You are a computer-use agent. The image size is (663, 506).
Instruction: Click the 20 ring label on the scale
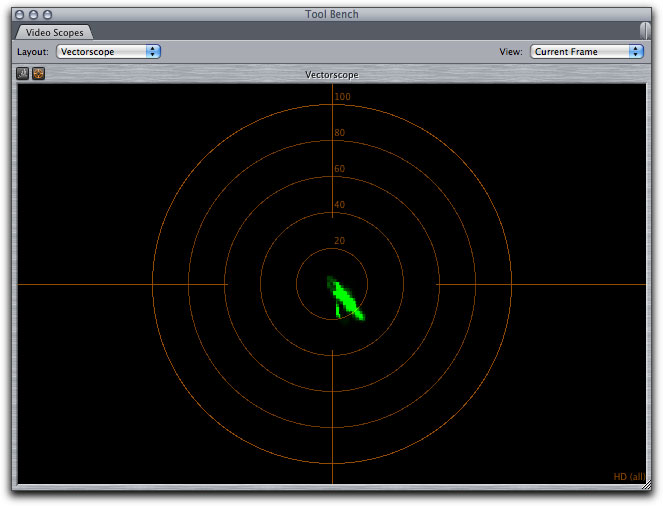(340, 241)
